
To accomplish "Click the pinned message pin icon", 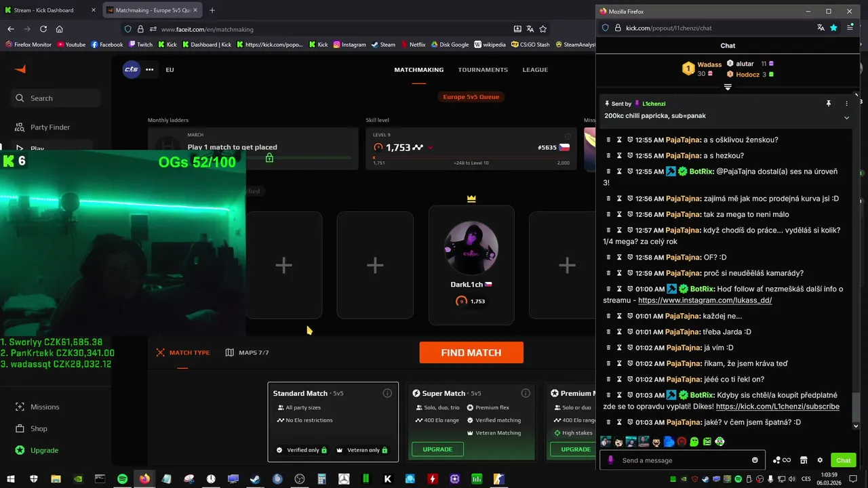I will (x=828, y=104).
